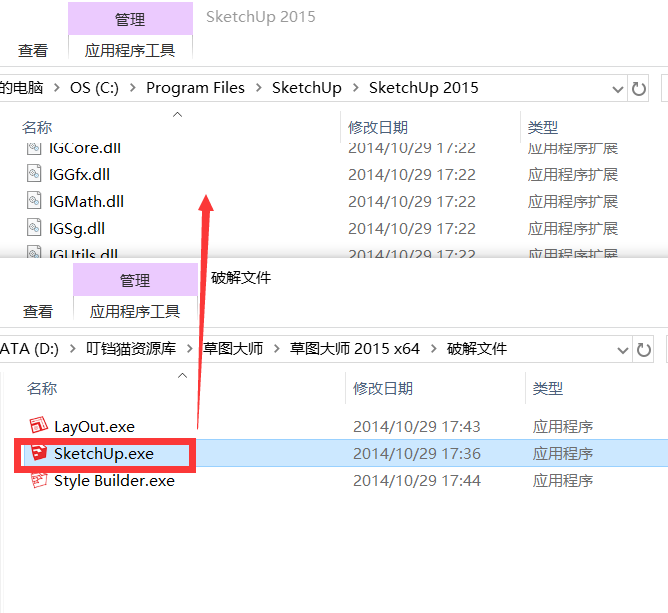Refresh the 破解文件 folder view

tap(643, 350)
